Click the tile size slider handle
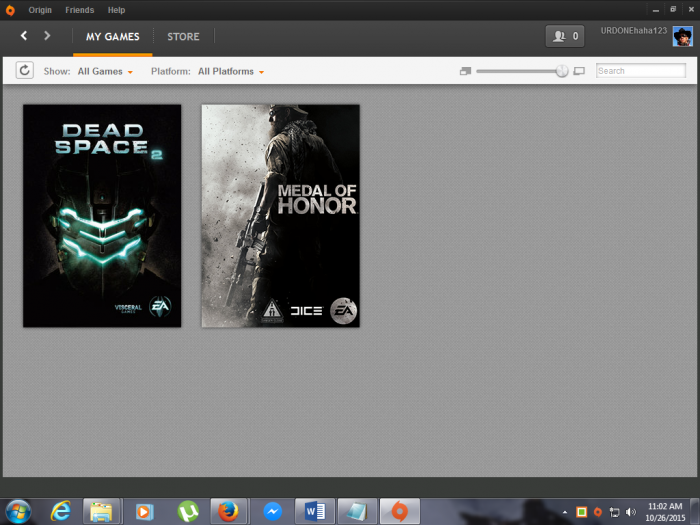This screenshot has width=700, height=525. [x=562, y=71]
